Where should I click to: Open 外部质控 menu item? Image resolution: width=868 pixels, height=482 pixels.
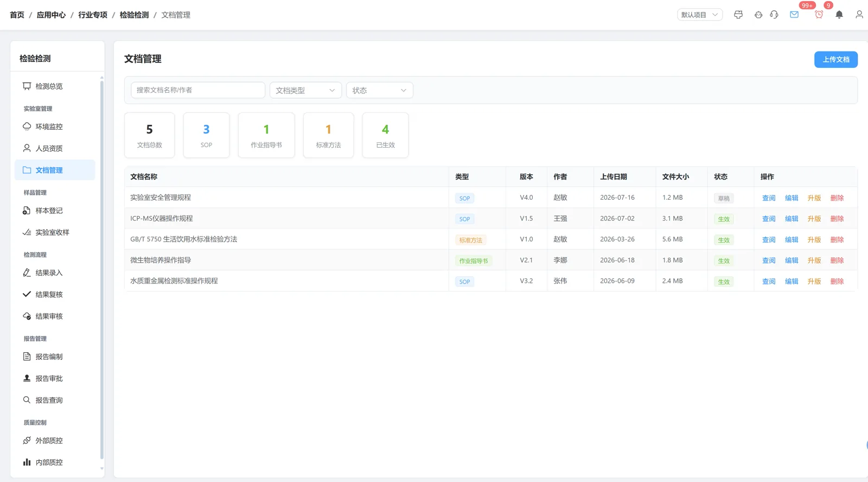click(x=55, y=441)
